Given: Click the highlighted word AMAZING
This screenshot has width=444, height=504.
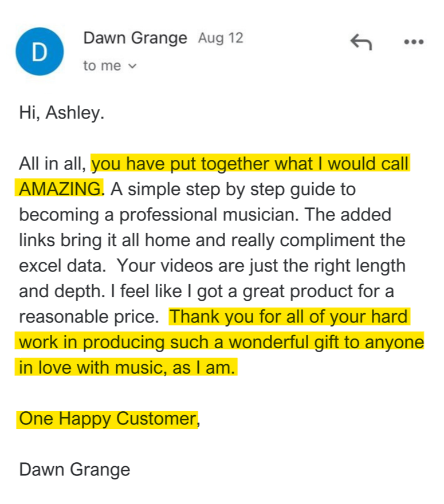Looking at the screenshot, I should (60, 189).
